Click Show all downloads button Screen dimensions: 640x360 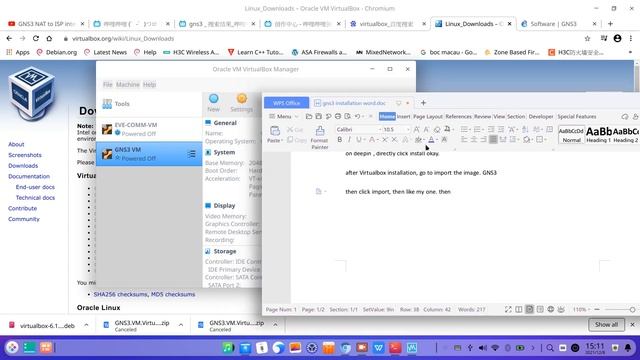tap(606, 324)
